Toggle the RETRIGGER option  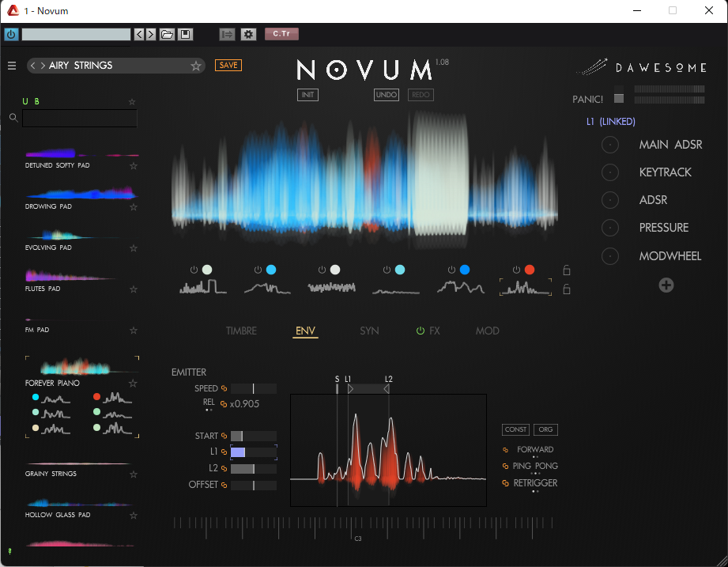pyautogui.click(x=535, y=483)
